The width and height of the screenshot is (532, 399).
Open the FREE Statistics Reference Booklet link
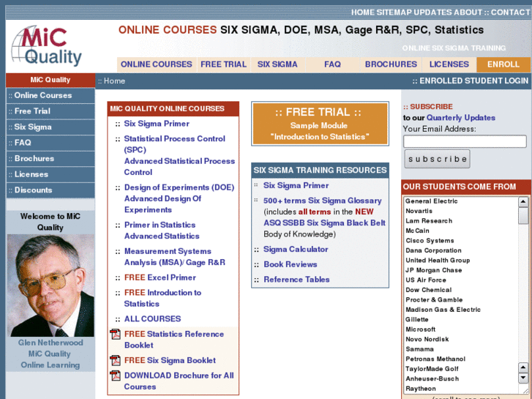point(174,340)
